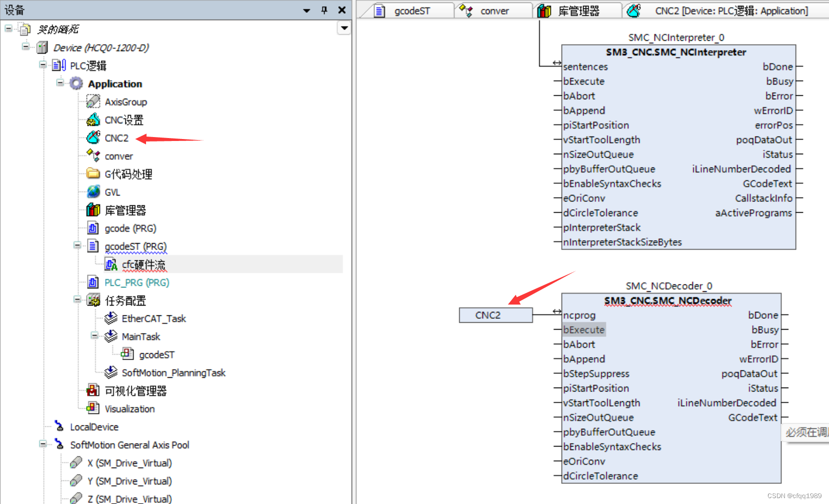Select the G代码处理 folder label
This screenshot has height=504, width=829.
tap(128, 174)
